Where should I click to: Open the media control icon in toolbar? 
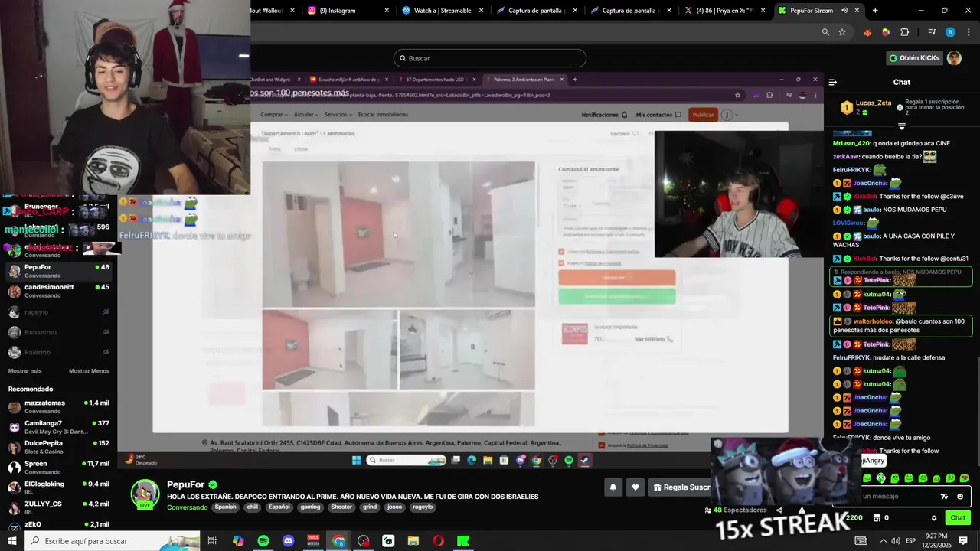coord(932,32)
